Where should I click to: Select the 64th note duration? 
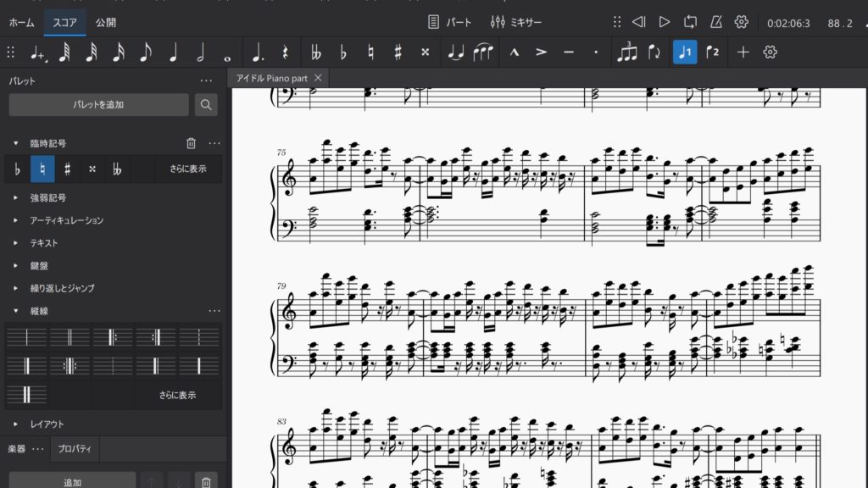64,52
